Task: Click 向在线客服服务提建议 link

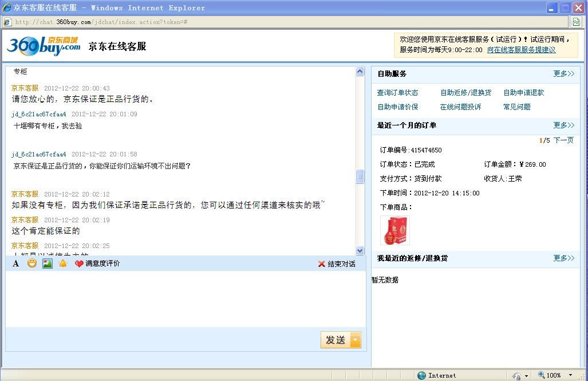Action: click(x=521, y=49)
